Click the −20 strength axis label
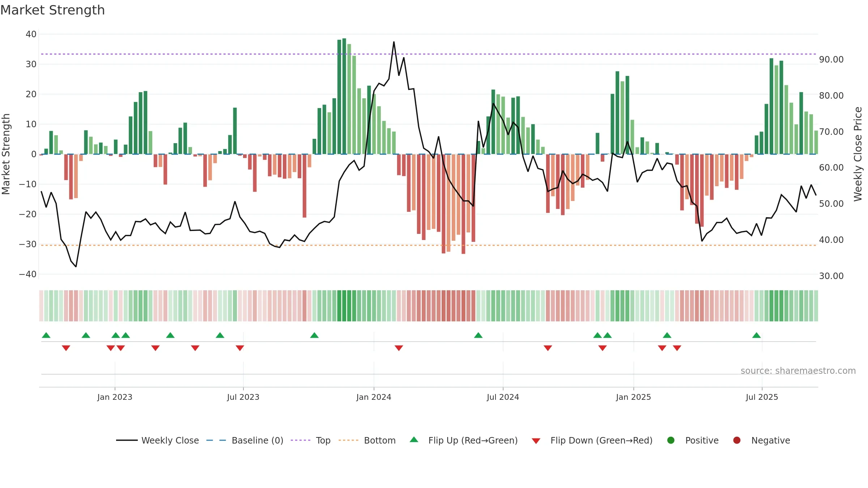The height and width of the screenshot is (488, 868). tap(28, 214)
